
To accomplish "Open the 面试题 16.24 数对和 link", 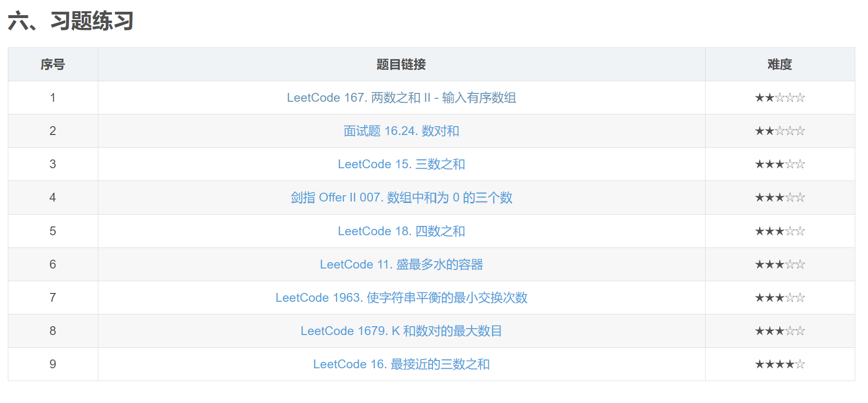I will [401, 131].
